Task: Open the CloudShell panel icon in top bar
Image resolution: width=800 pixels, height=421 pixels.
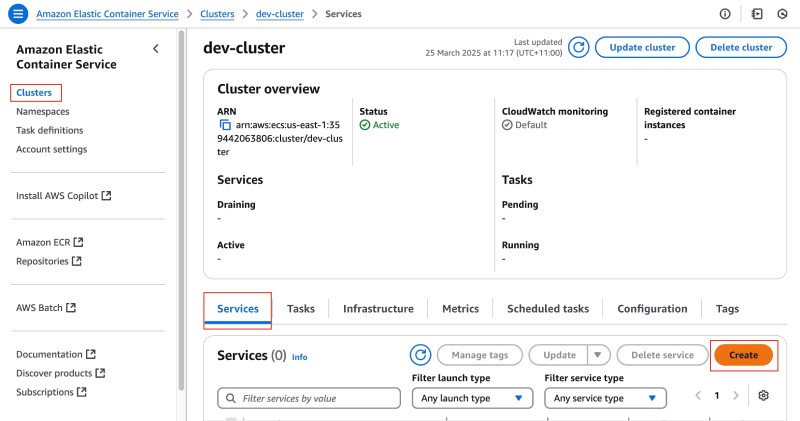Action: [757, 14]
